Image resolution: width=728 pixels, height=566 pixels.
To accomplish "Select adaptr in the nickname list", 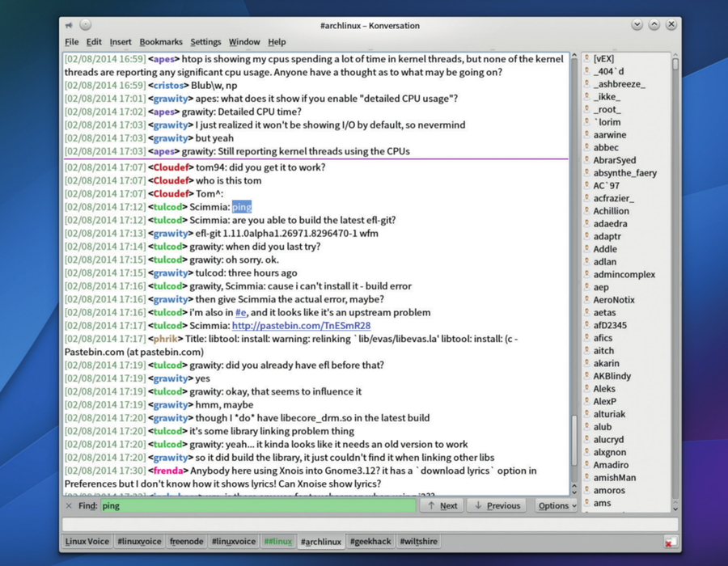I will click(x=607, y=236).
